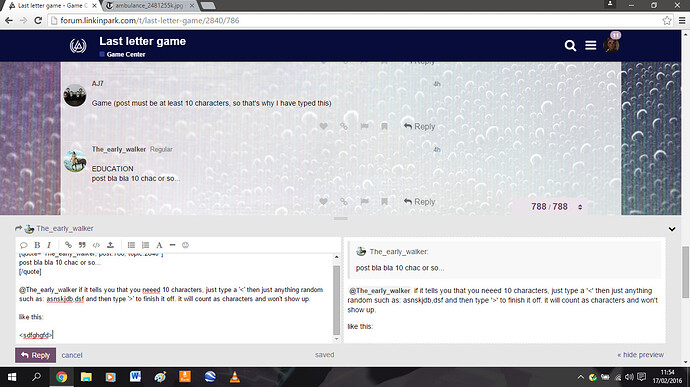This screenshot has height=387, width=690.
Task: Open the emoji picker in editor toolbar
Action: click(185, 245)
